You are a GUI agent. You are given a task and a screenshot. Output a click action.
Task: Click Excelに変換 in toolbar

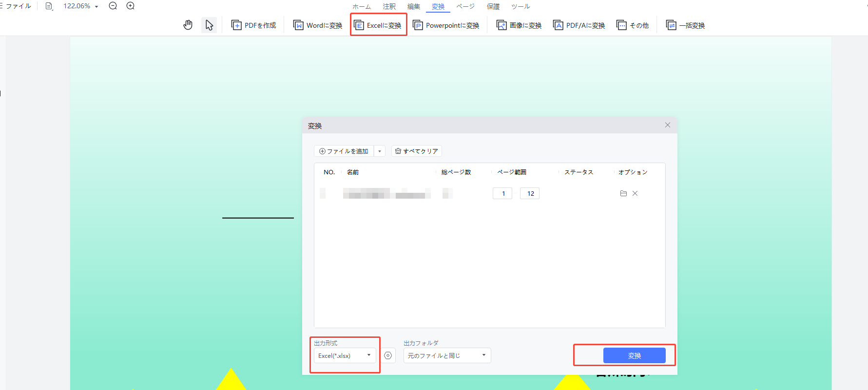click(x=378, y=25)
